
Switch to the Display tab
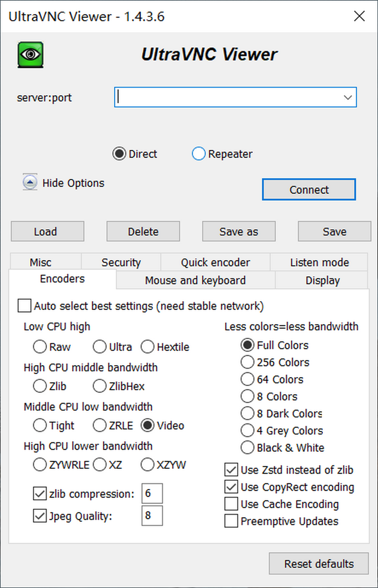(322, 280)
